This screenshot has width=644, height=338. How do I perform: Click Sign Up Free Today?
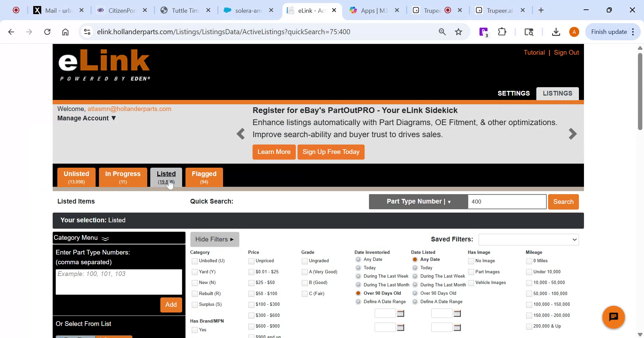coord(331,152)
